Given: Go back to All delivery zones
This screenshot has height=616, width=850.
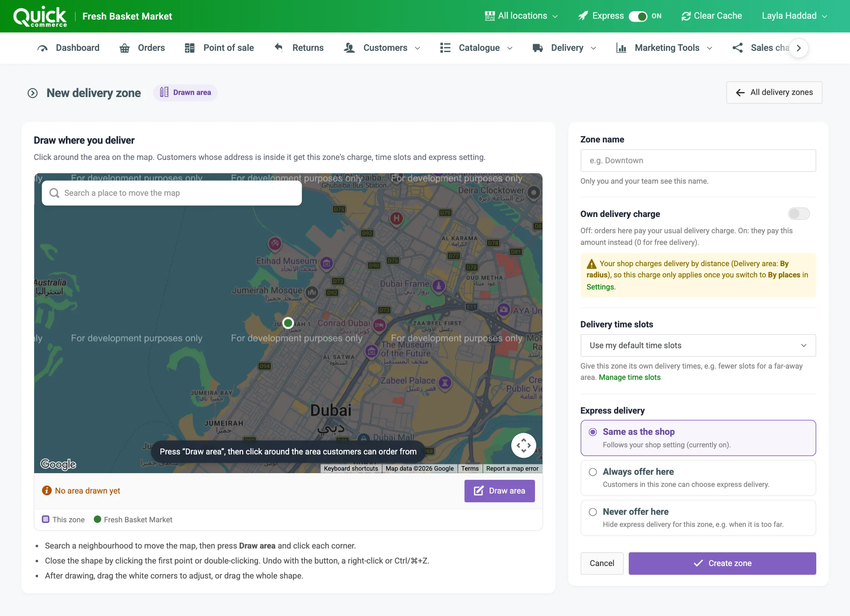Looking at the screenshot, I should 774,92.
